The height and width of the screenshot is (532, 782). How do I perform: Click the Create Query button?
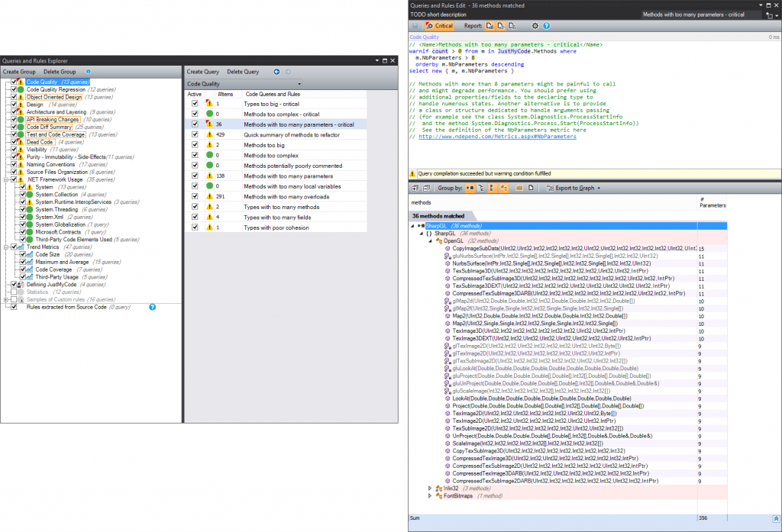coord(202,72)
